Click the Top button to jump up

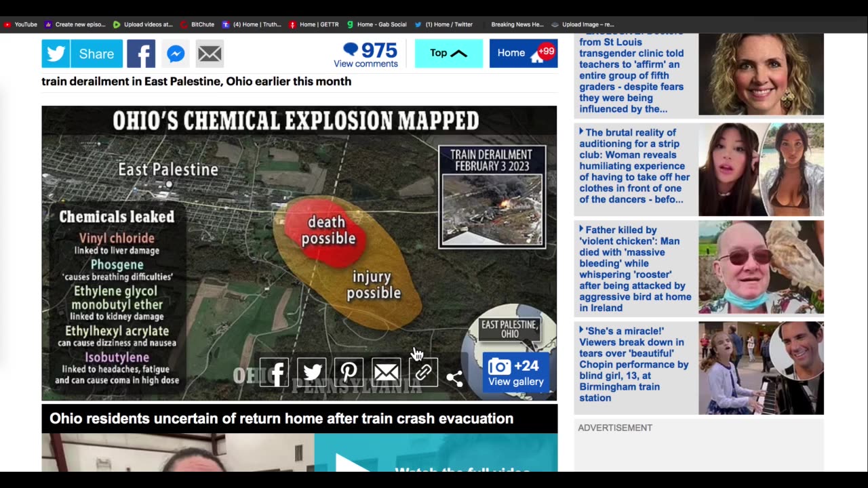coord(449,54)
